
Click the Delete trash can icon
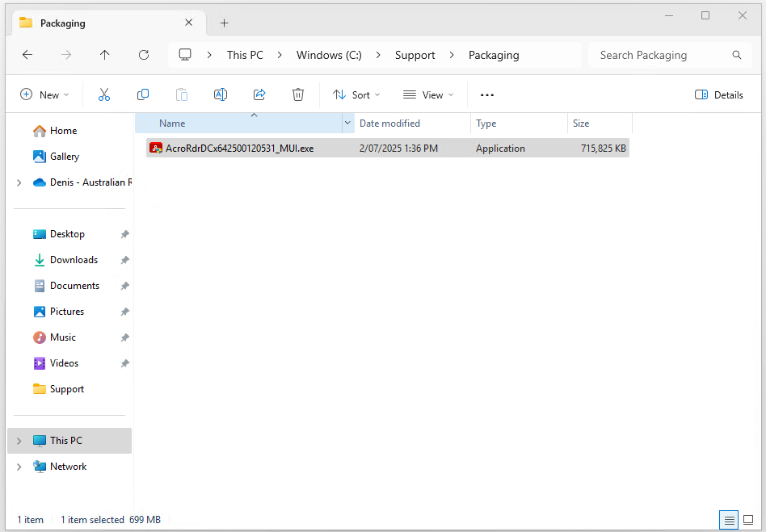coord(298,95)
